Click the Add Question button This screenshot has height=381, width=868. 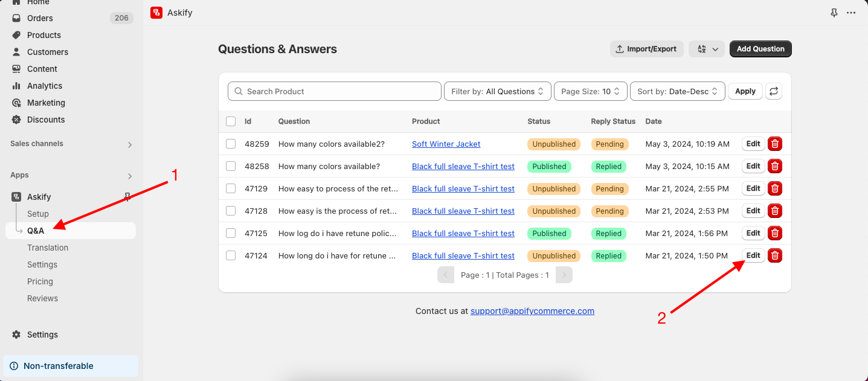pyautogui.click(x=760, y=49)
